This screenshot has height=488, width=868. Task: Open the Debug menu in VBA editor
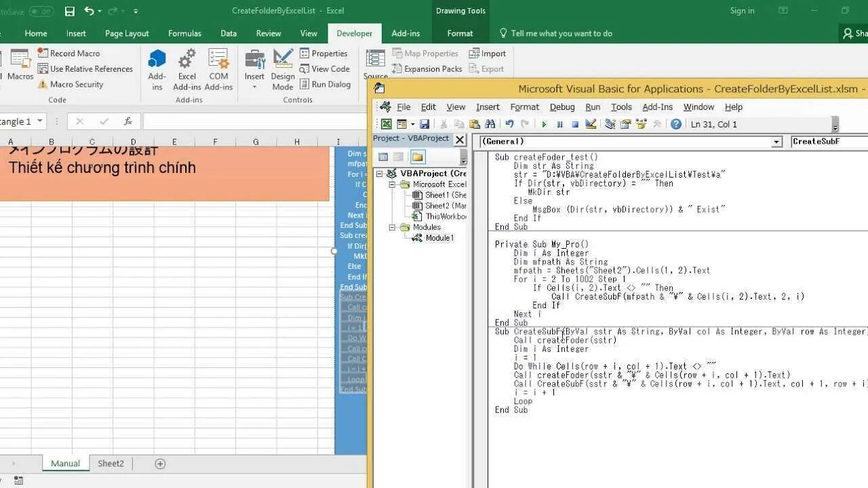click(x=562, y=106)
